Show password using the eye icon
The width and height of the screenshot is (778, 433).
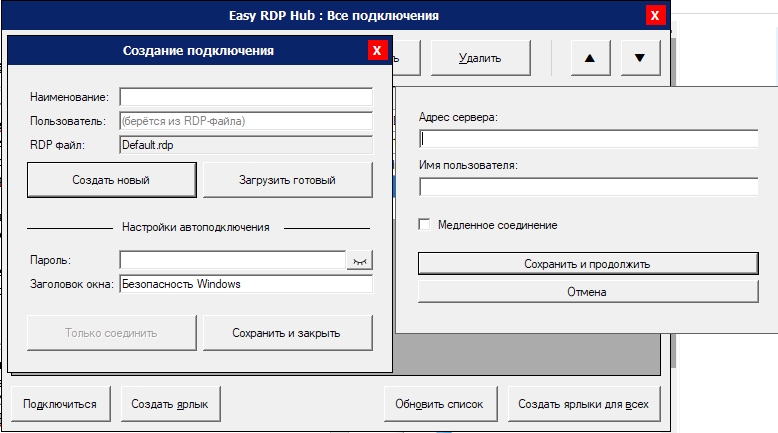coord(359,260)
